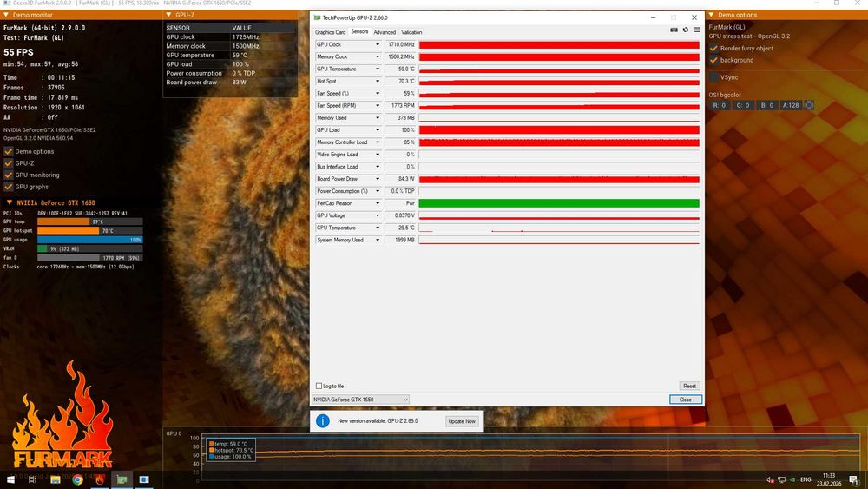Open the GPU selector NVIDIA GeForce GTX 1650
This screenshot has height=489, width=868.
point(360,400)
